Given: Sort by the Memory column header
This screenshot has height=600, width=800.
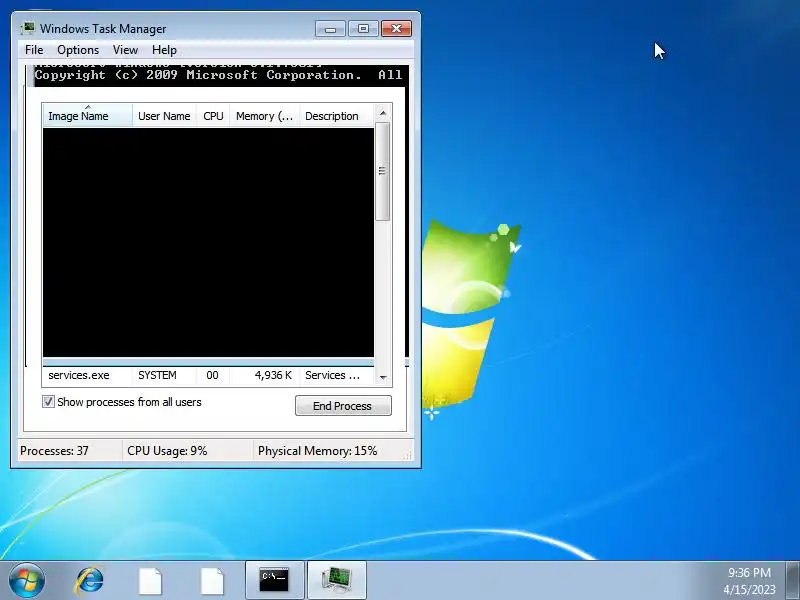Looking at the screenshot, I should [x=265, y=116].
